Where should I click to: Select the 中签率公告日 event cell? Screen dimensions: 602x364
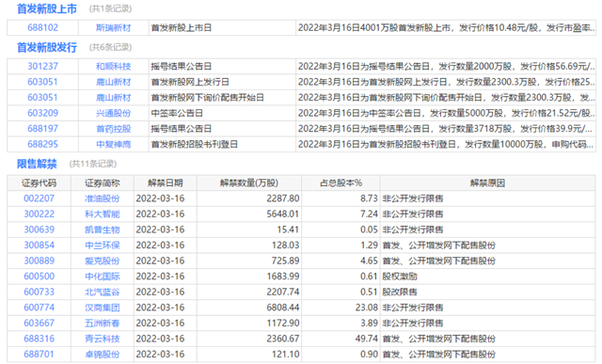pos(222,113)
